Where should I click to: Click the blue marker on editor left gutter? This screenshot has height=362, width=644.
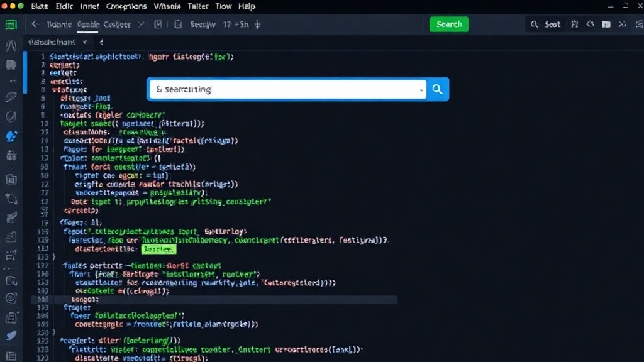(x=25, y=72)
